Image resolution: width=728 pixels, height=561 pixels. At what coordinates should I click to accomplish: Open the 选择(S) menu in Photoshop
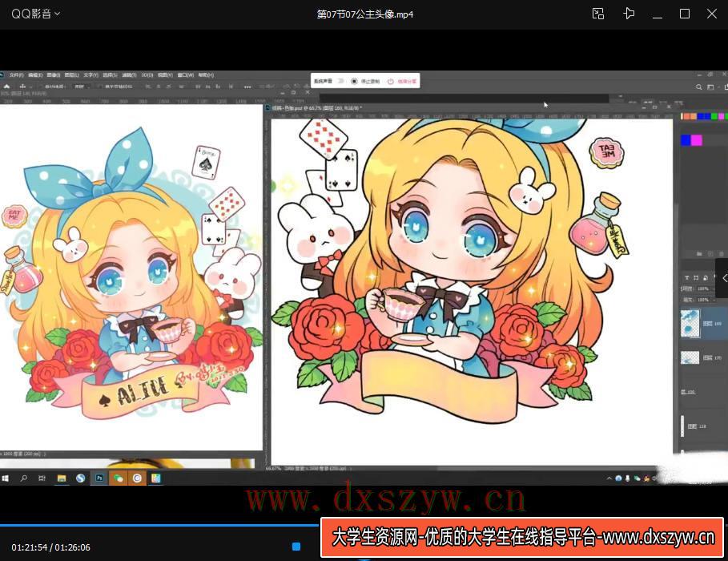pos(110,75)
